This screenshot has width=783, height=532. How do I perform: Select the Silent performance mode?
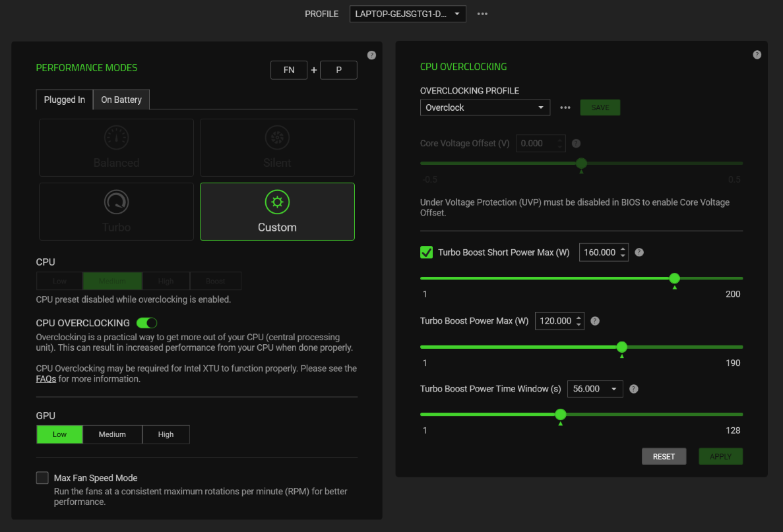click(x=277, y=147)
